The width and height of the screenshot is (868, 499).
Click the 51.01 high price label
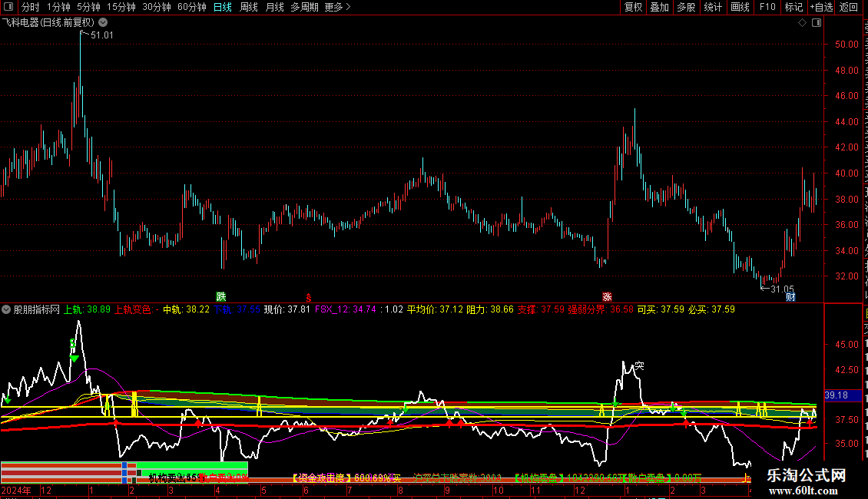click(102, 35)
